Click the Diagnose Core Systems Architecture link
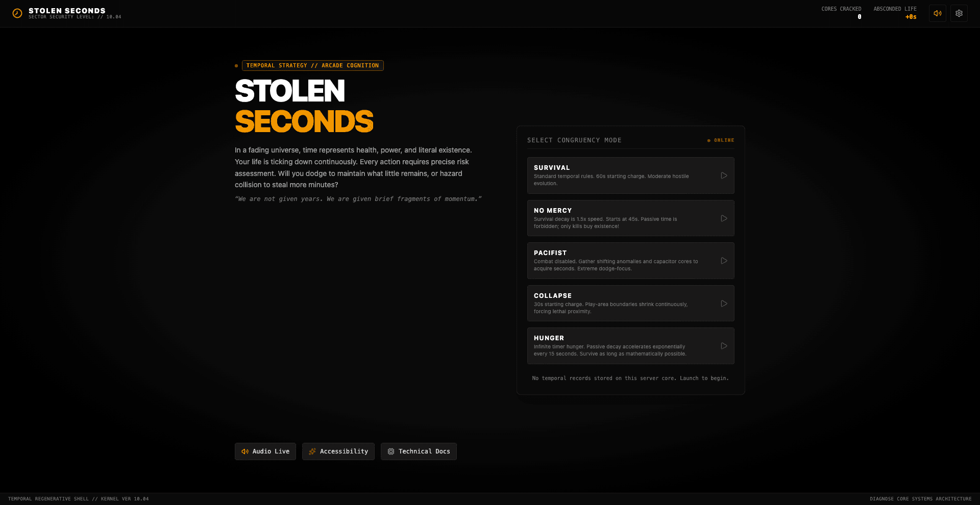Image resolution: width=980 pixels, height=505 pixels. click(x=921, y=499)
